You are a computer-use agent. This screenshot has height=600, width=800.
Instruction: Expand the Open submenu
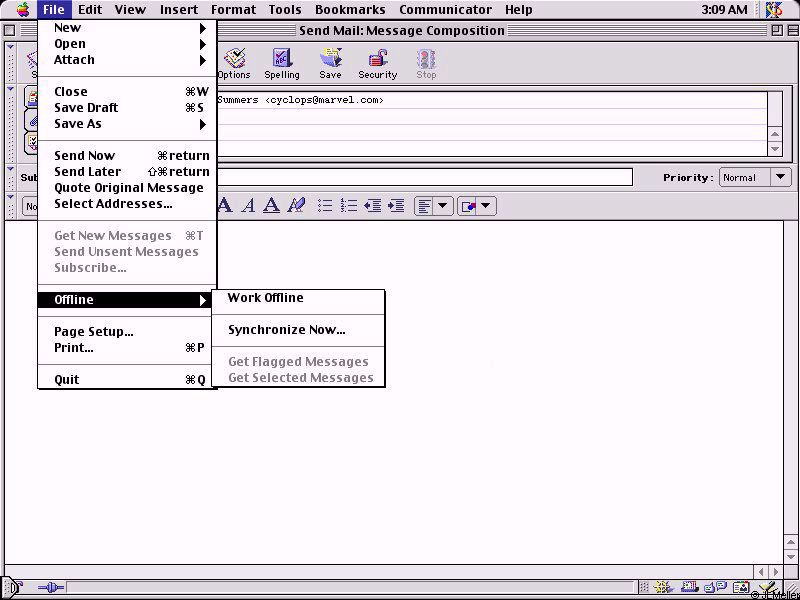click(x=128, y=44)
